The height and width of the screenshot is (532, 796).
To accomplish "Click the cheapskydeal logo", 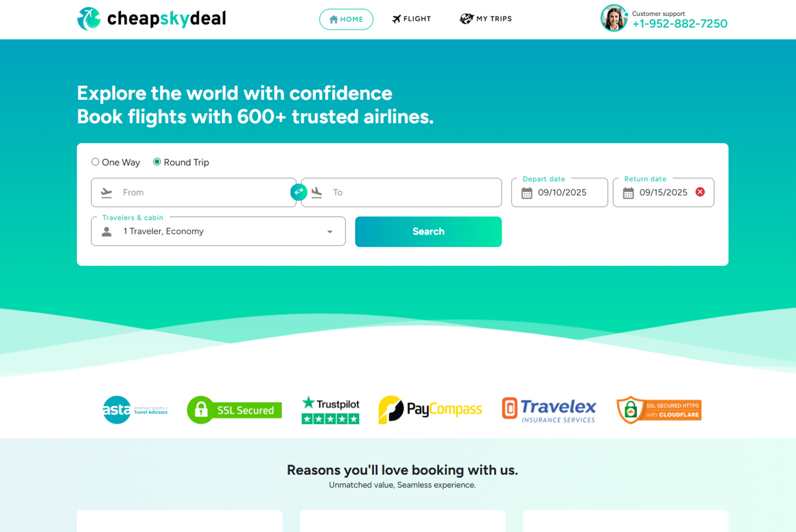I will pyautogui.click(x=152, y=18).
